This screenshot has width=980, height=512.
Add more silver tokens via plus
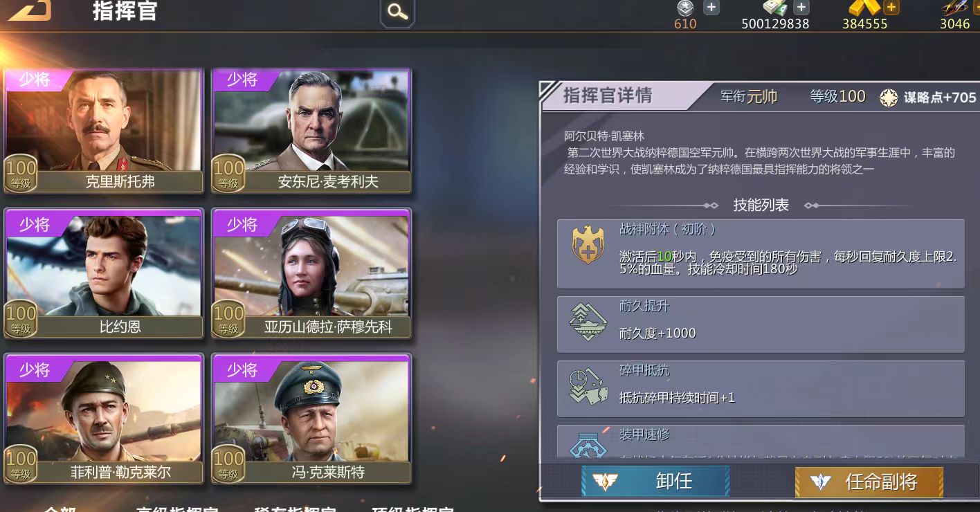711,8
